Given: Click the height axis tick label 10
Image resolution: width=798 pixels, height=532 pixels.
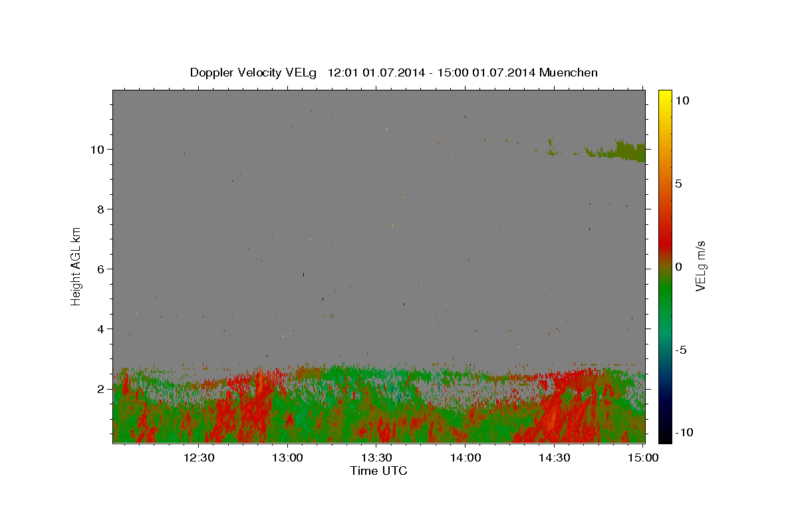Looking at the screenshot, I should [98, 150].
